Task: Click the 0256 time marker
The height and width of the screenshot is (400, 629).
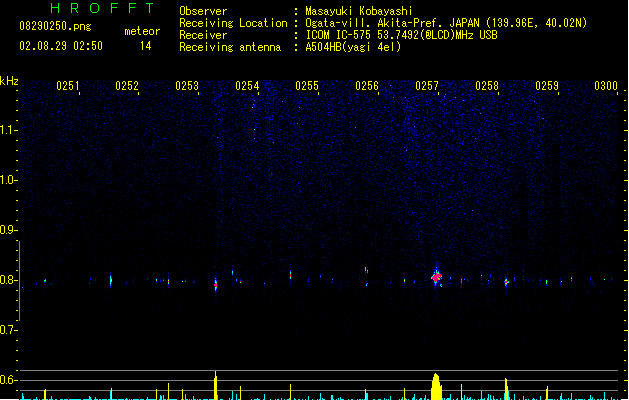Action: coord(367,86)
